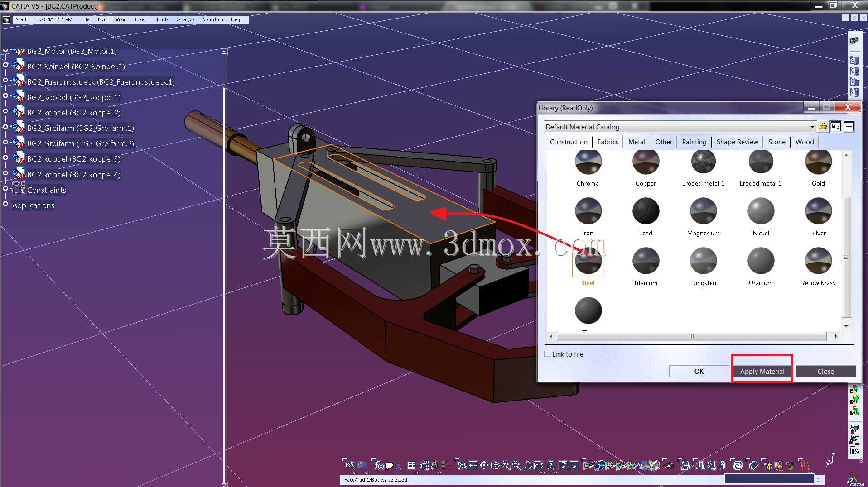868x487 pixels.
Task: Select the Rotate view icon
Action: (x=495, y=465)
